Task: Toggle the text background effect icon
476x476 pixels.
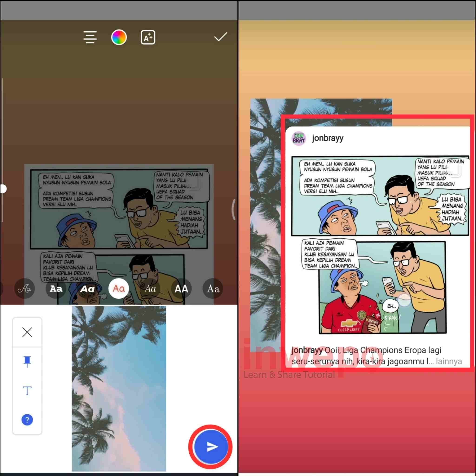Action: click(x=148, y=37)
